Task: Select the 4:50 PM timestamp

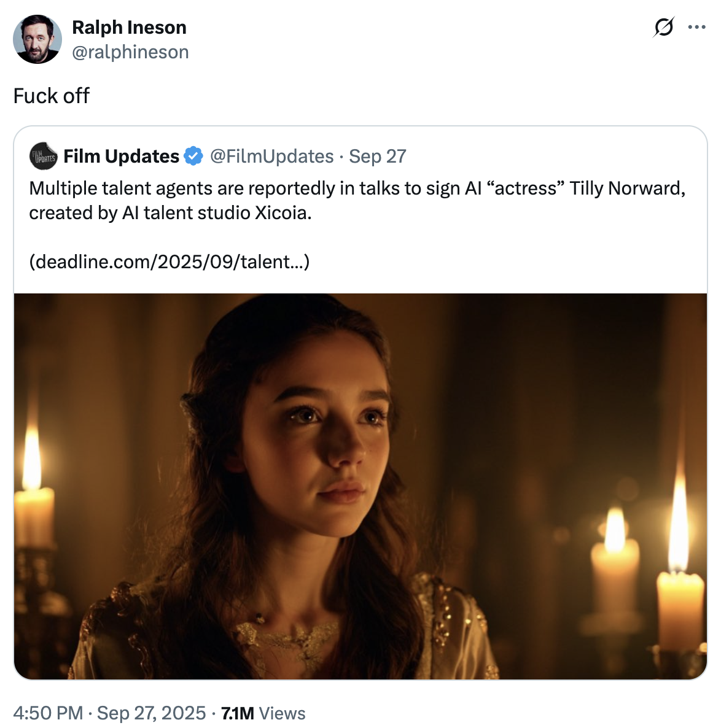Action: (x=48, y=713)
